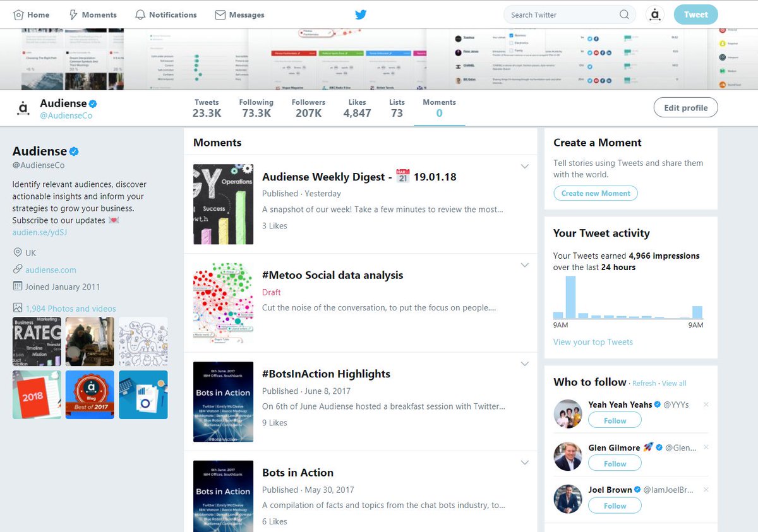This screenshot has width=758, height=532.
Task: Open Notifications in the top navigation
Action: [165, 15]
